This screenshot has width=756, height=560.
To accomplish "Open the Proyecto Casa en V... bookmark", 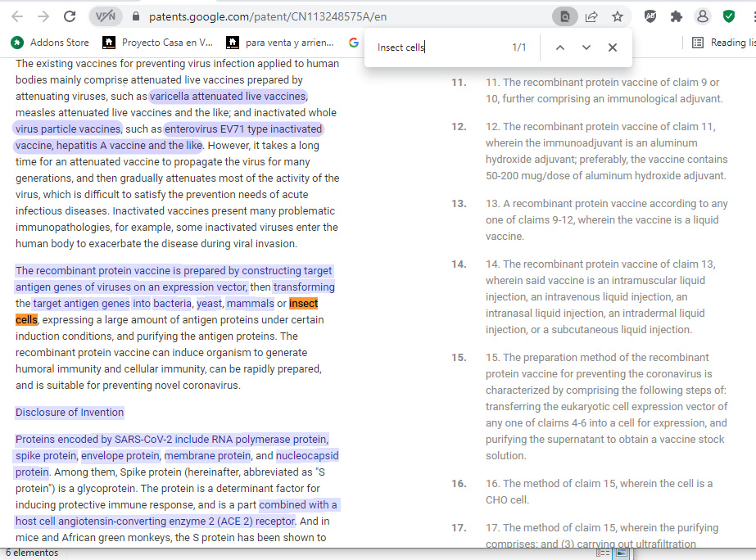I will [x=157, y=43].
